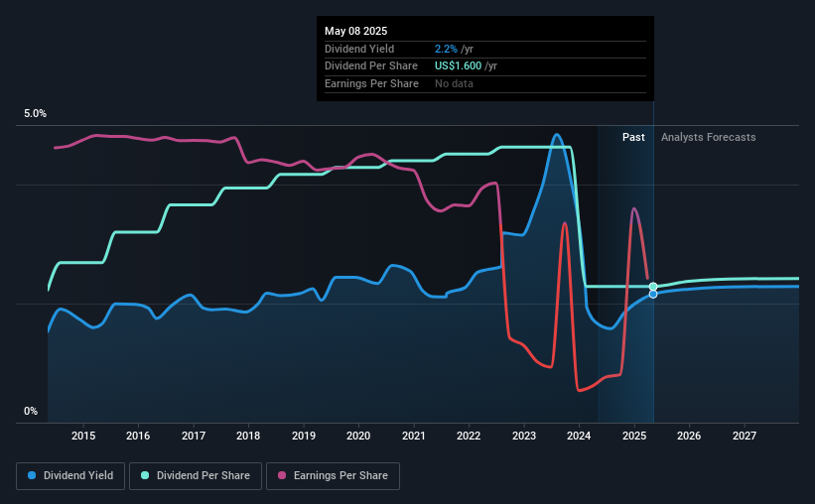Viewport: 815px width, 504px height.
Task: Click the No data earnings value
Action: [454, 83]
